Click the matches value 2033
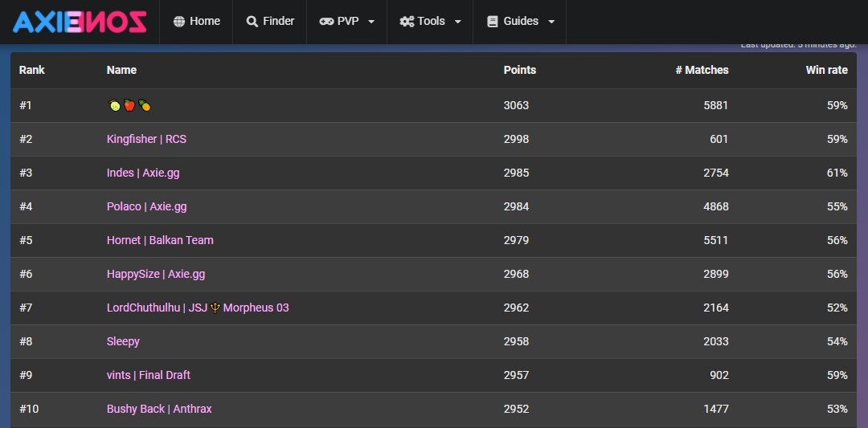Image resolution: width=868 pixels, height=428 pixels. pyautogui.click(x=716, y=342)
